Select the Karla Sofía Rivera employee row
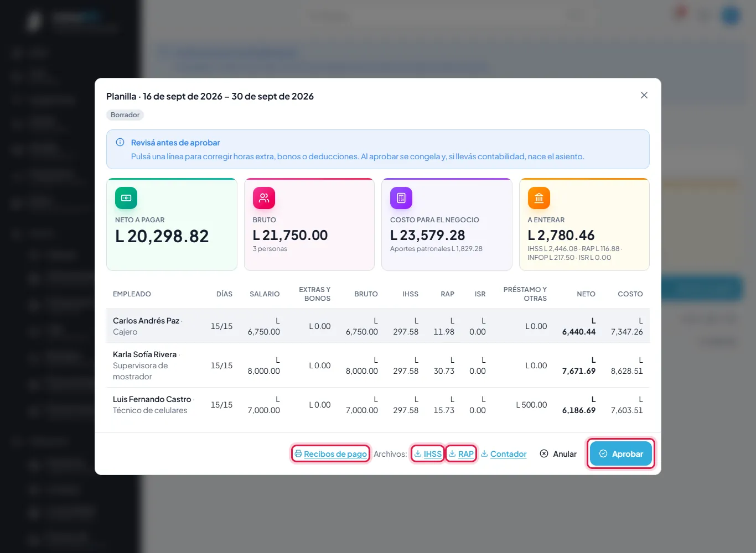The image size is (756, 553). [x=378, y=366]
